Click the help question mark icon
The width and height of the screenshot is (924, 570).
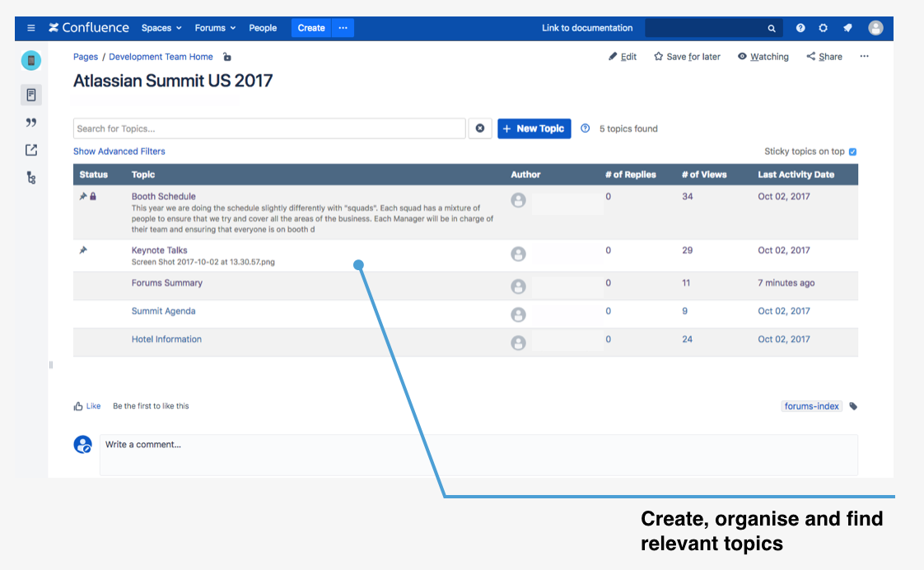click(800, 28)
